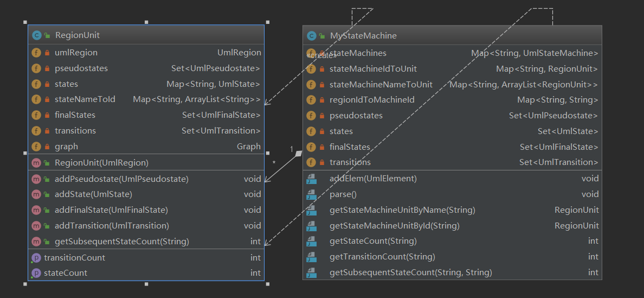
Task: Select the umlRegion field name
Action: pos(76,53)
